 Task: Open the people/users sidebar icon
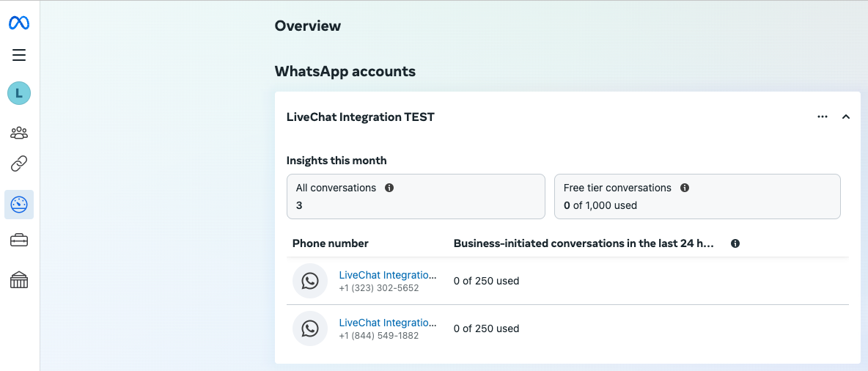[x=19, y=133]
